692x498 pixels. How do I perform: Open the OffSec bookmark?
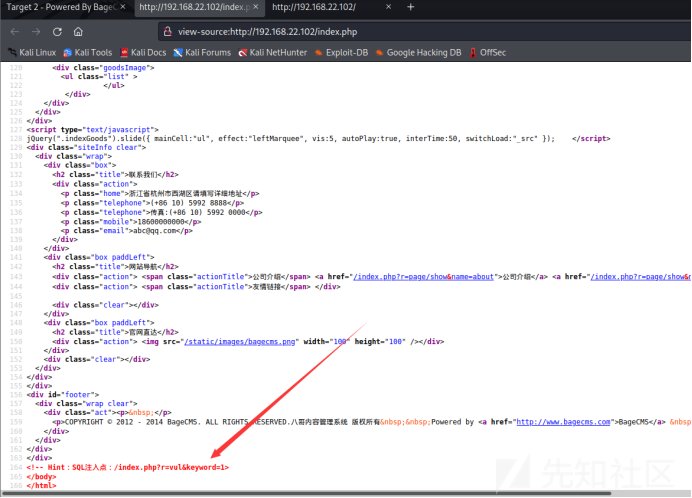point(488,53)
